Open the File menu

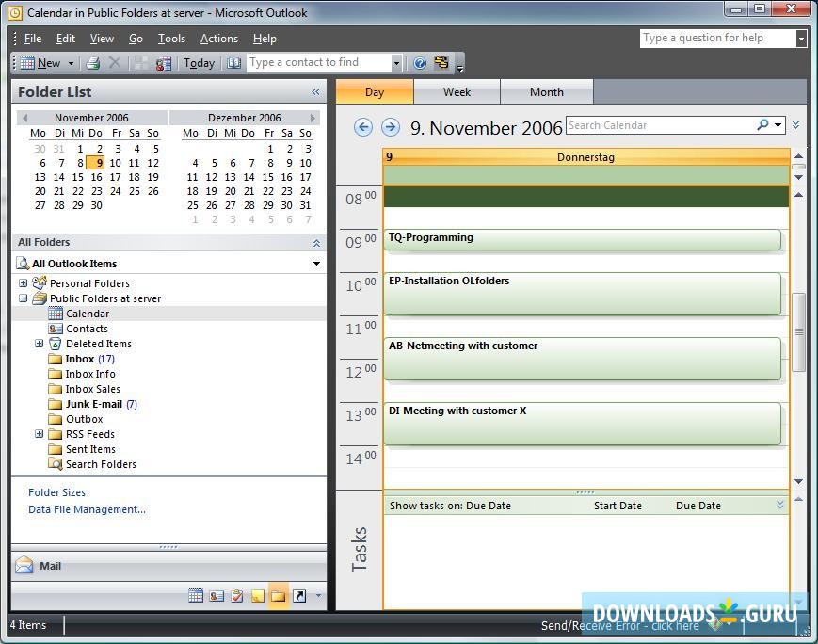[x=32, y=39]
